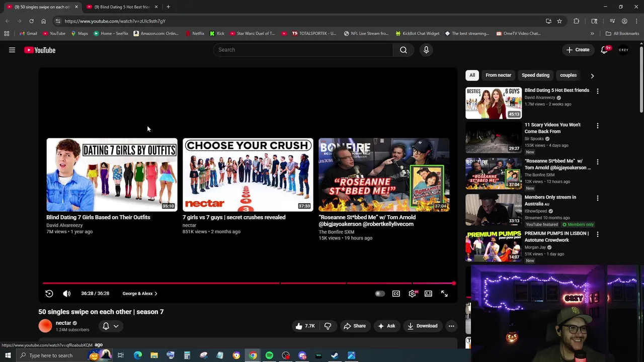Enter full screen mode
This screenshot has width=644, height=362.
[444, 294]
